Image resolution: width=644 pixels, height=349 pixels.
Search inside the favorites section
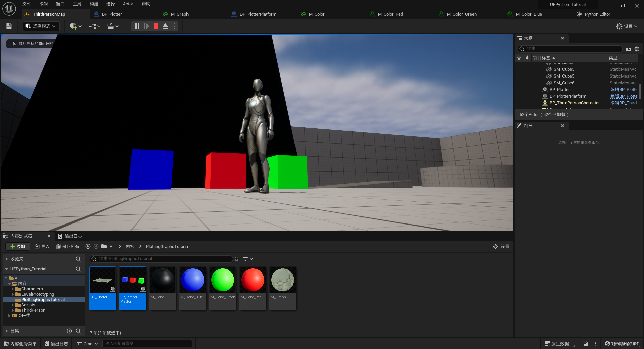pos(78,259)
